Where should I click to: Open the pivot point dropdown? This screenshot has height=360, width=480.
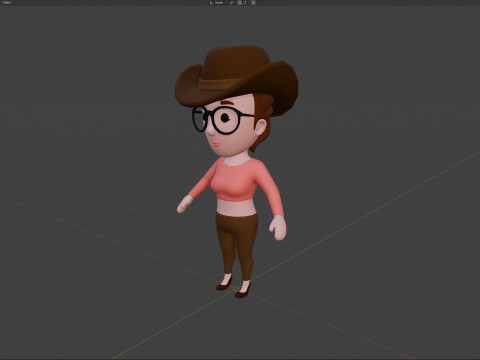click(232, 2)
